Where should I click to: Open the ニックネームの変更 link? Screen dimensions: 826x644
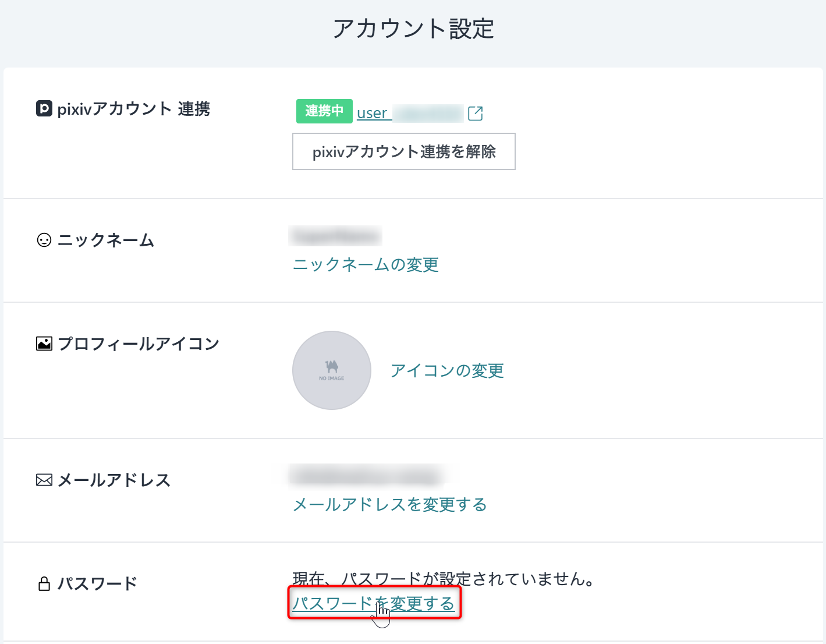[366, 264]
